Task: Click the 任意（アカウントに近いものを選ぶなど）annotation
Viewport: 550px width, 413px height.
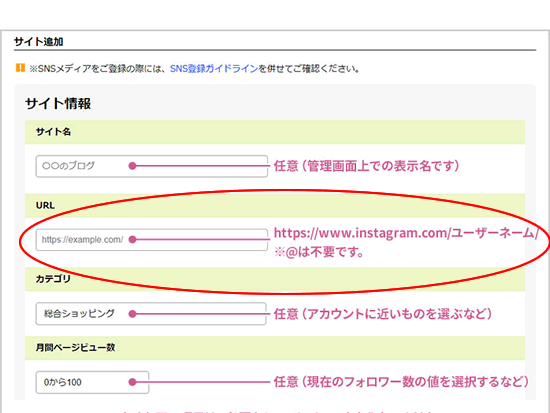Action: pos(383,314)
